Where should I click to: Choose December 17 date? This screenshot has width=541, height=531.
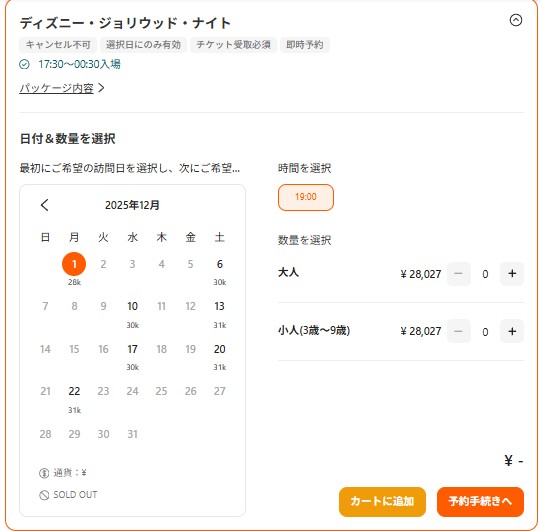tap(132, 356)
